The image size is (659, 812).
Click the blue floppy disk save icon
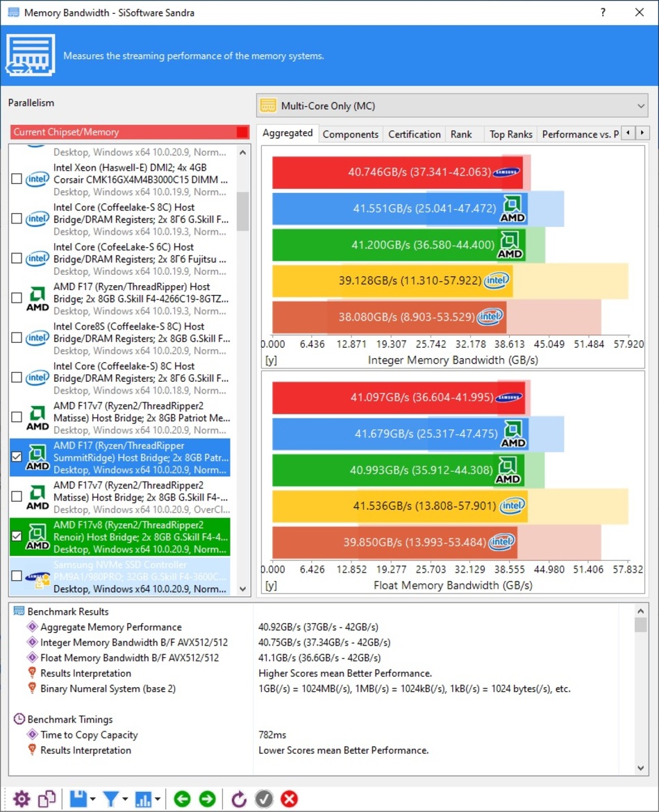coord(78,799)
